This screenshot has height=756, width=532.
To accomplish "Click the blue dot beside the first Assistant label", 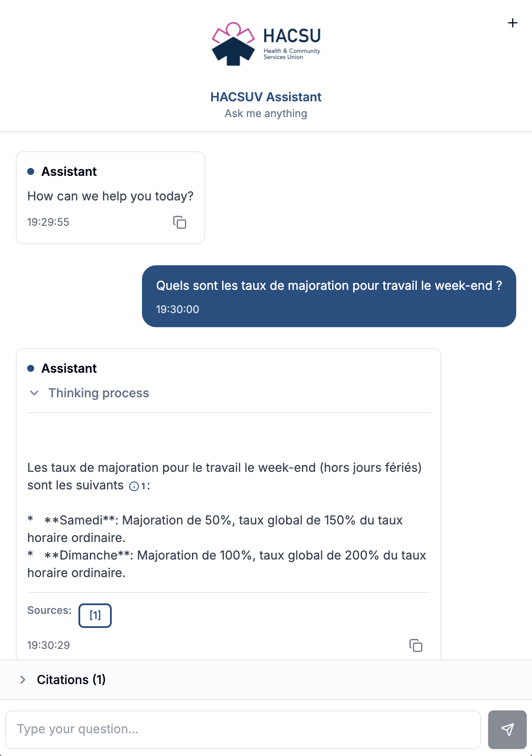I will pyautogui.click(x=30, y=171).
